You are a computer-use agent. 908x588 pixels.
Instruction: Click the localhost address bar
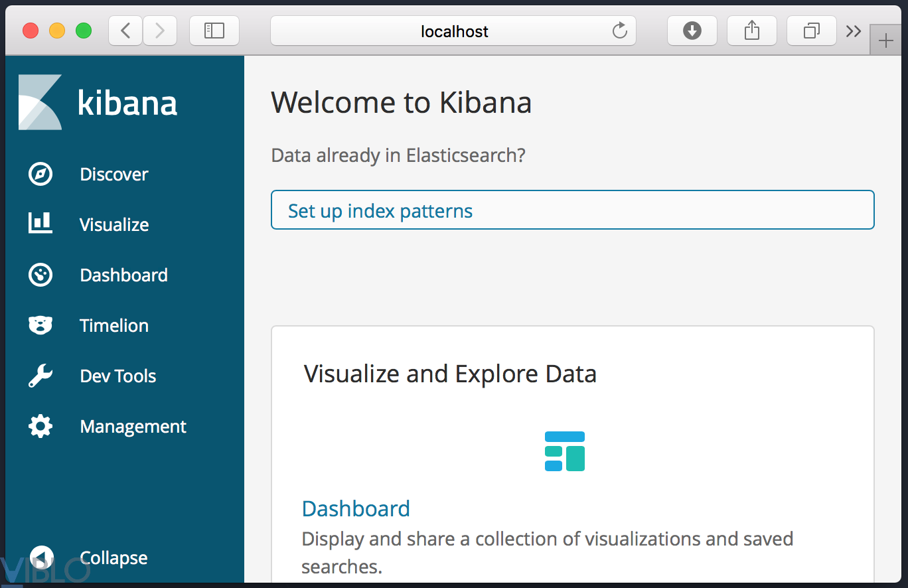(x=454, y=31)
